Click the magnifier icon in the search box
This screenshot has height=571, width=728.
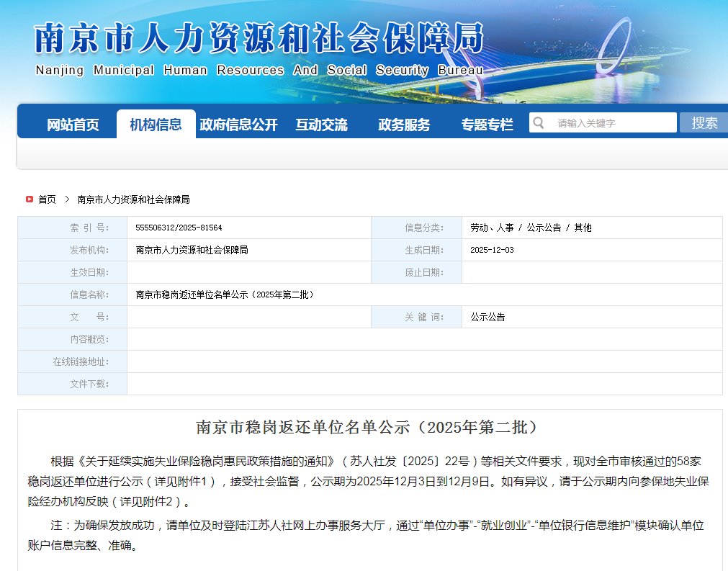click(x=538, y=122)
